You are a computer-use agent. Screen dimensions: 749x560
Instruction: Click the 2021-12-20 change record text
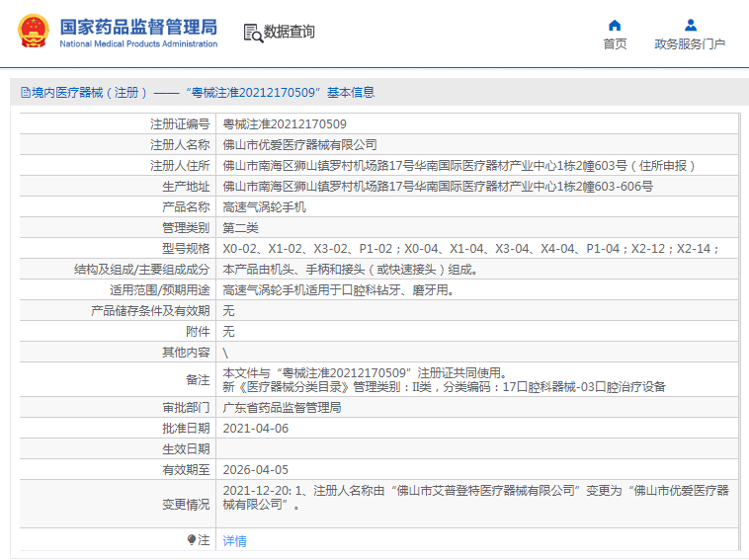(x=475, y=497)
